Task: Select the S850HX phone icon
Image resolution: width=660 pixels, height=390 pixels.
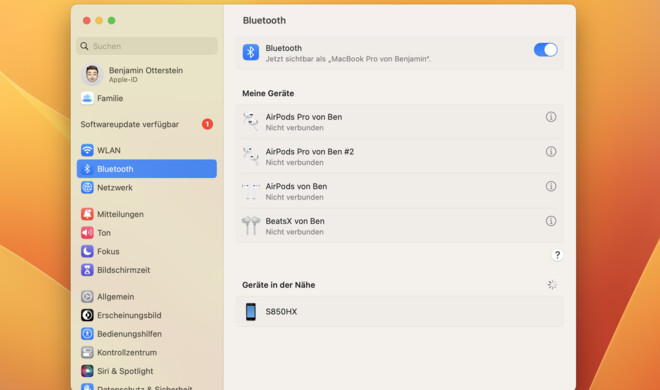Action: tap(251, 311)
